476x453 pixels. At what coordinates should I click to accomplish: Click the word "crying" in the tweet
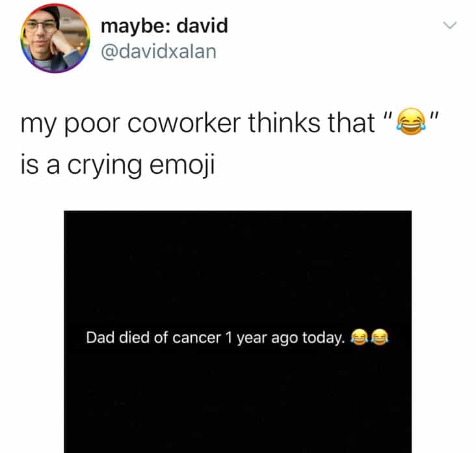click(x=105, y=165)
